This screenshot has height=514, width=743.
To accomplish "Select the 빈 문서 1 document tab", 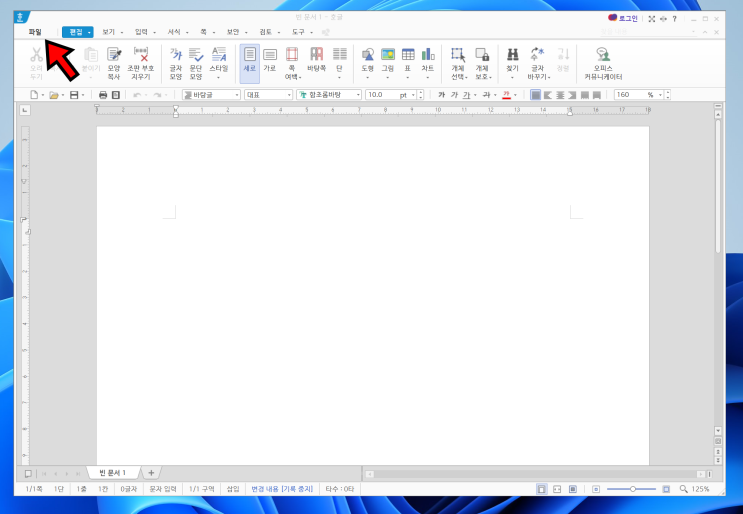I will 113,473.
